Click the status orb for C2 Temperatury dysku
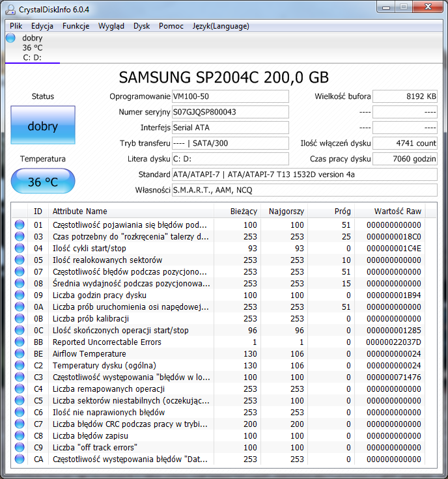The image size is (448, 479). [20, 365]
